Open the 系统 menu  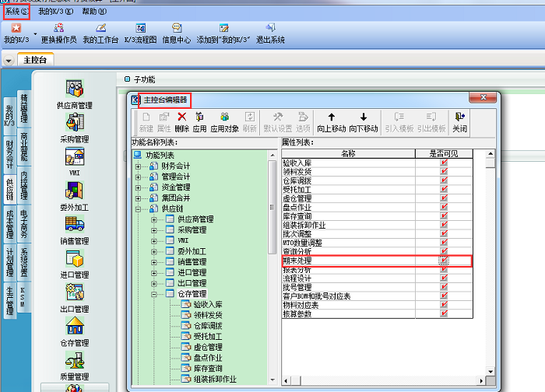tap(16, 12)
